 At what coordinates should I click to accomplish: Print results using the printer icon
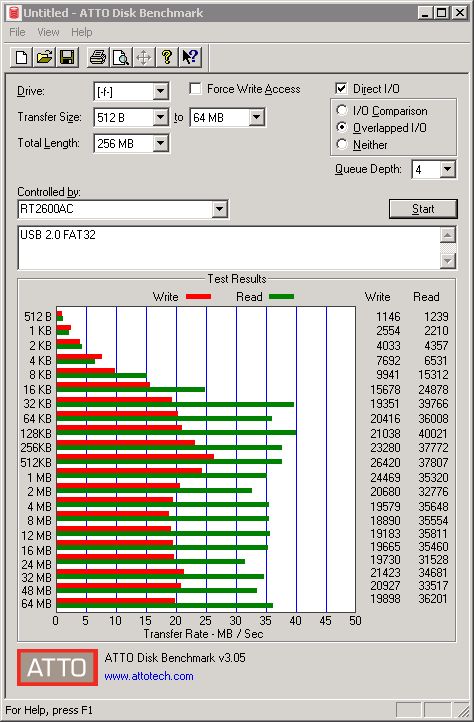pos(98,58)
